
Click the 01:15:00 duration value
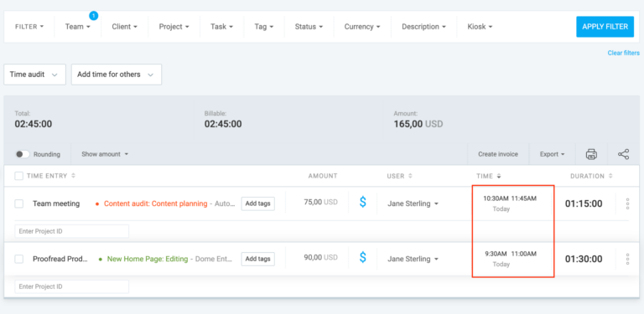(584, 203)
